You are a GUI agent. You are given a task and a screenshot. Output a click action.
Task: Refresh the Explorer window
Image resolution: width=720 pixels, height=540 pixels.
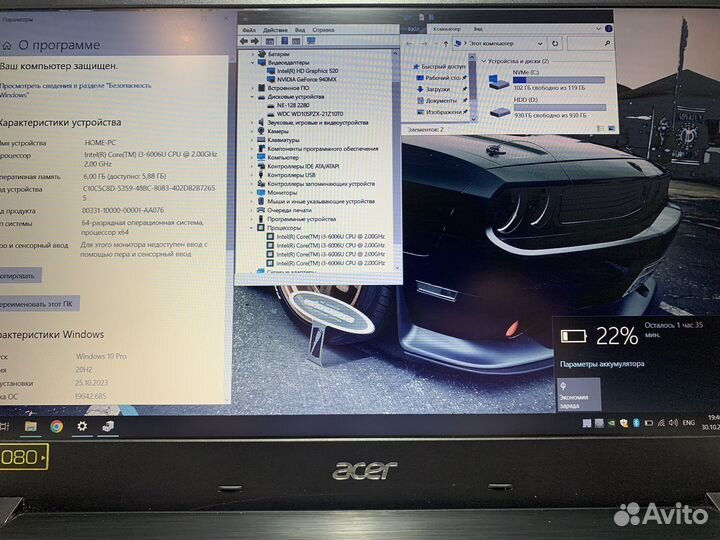[555, 44]
